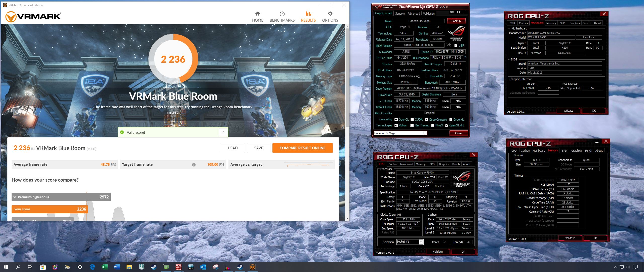Open Snipping Tool from the taskbar
644x272 pixels.
[215, 267]
